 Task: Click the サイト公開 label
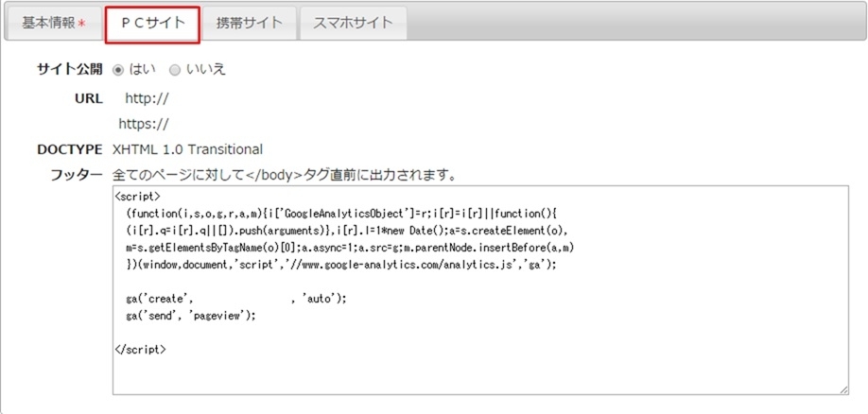[70, 69]
